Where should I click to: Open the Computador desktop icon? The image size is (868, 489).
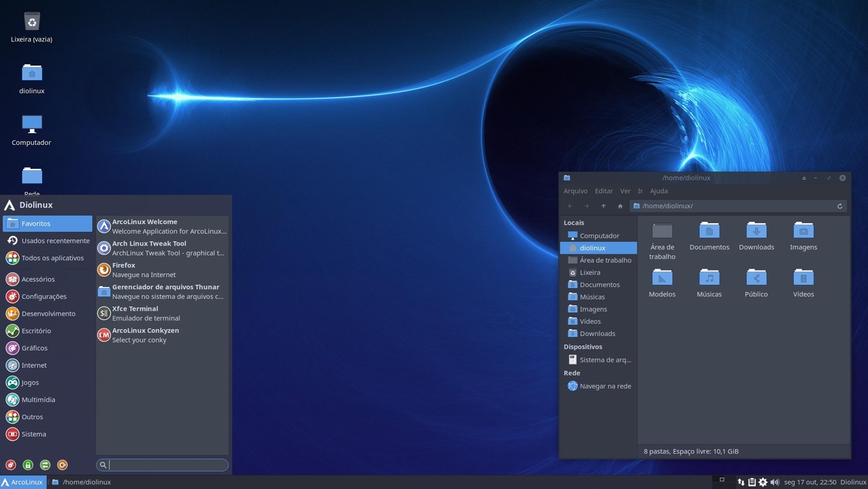tap(31, 128)
